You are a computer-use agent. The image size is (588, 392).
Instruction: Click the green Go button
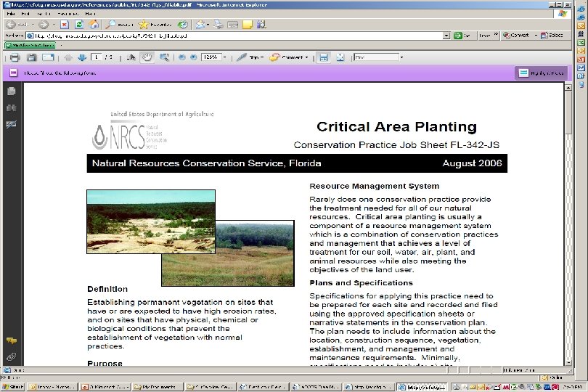pos(462,36)
